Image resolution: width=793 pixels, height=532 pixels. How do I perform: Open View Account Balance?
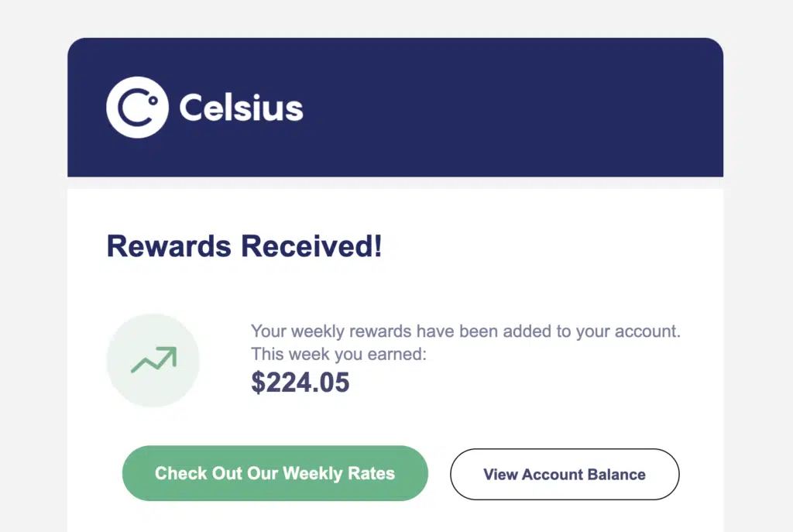(565, 475)
